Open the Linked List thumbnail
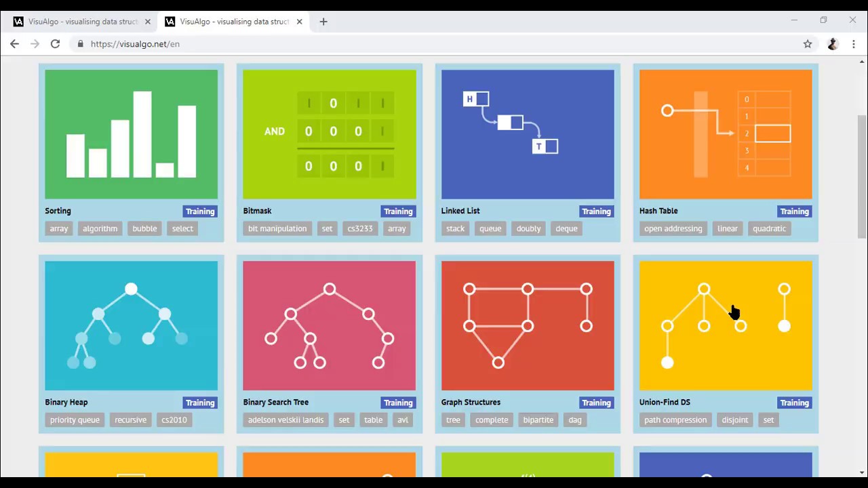The image size is (868, 488). coord(528,134)
